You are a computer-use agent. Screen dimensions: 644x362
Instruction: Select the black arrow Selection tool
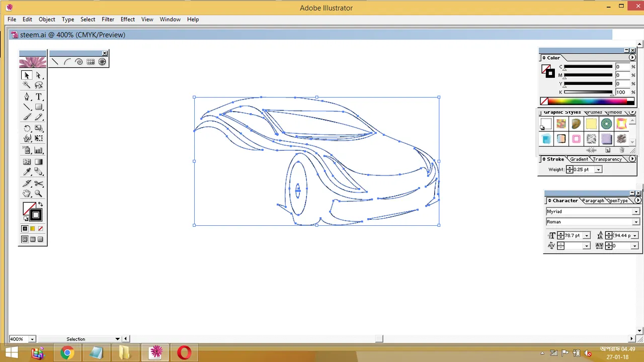[27, 75]
